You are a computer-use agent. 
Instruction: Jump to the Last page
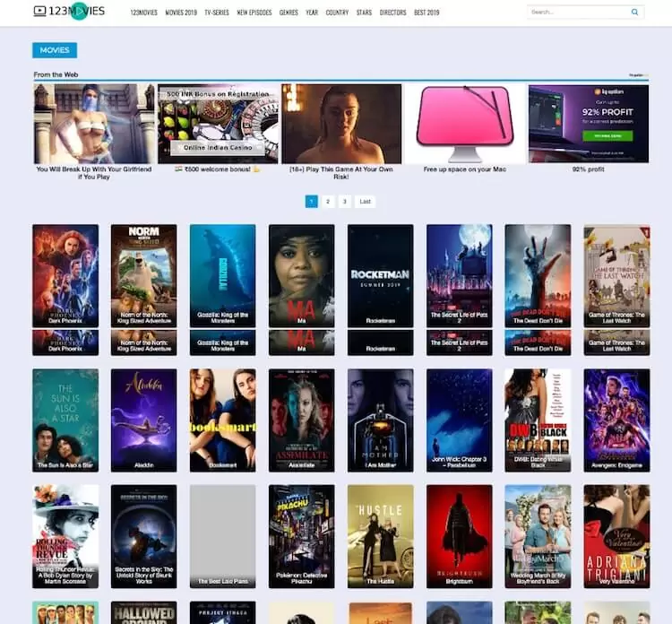[x=365, y=202]
